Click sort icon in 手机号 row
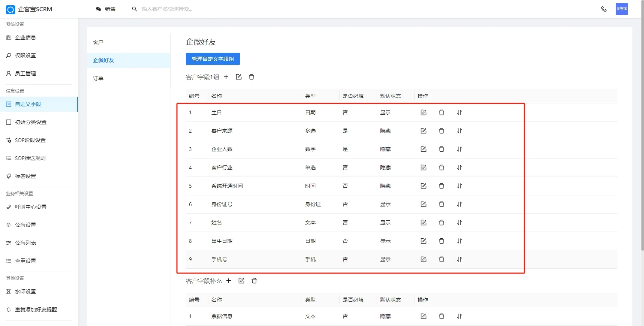This screenshot has height=326, width=644. (x=460, y=259)
